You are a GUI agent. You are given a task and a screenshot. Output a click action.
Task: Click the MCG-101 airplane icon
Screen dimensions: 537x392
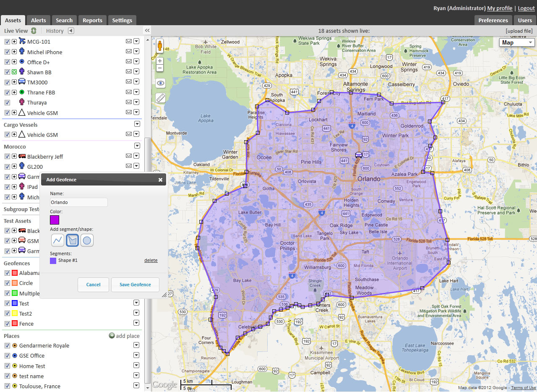(22, 41)
